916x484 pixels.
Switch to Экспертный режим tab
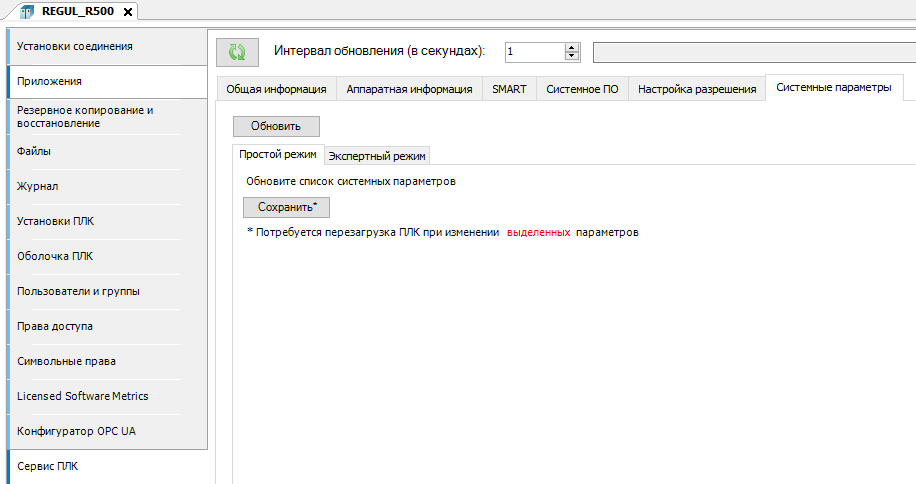(x=378, y=155)
